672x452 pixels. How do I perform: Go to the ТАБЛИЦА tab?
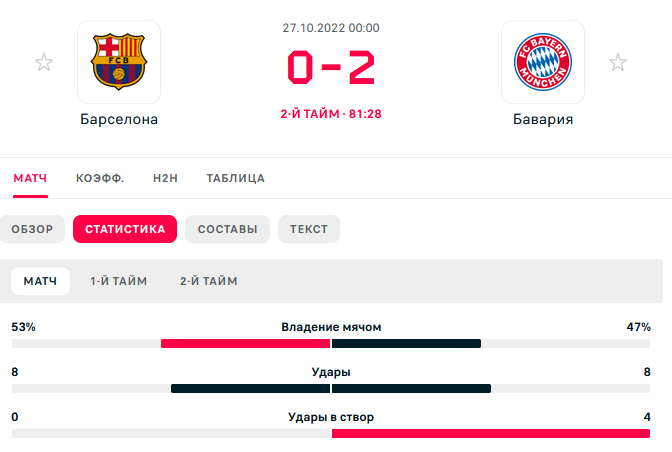(x=235, y=178)
